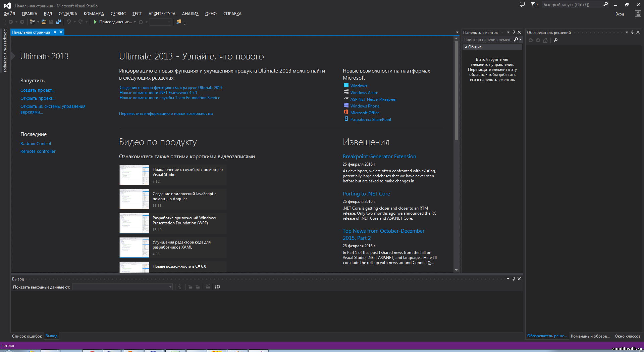Click the Redo arrow icon
The height and width of the screenshot is (352, 644).
80,22
